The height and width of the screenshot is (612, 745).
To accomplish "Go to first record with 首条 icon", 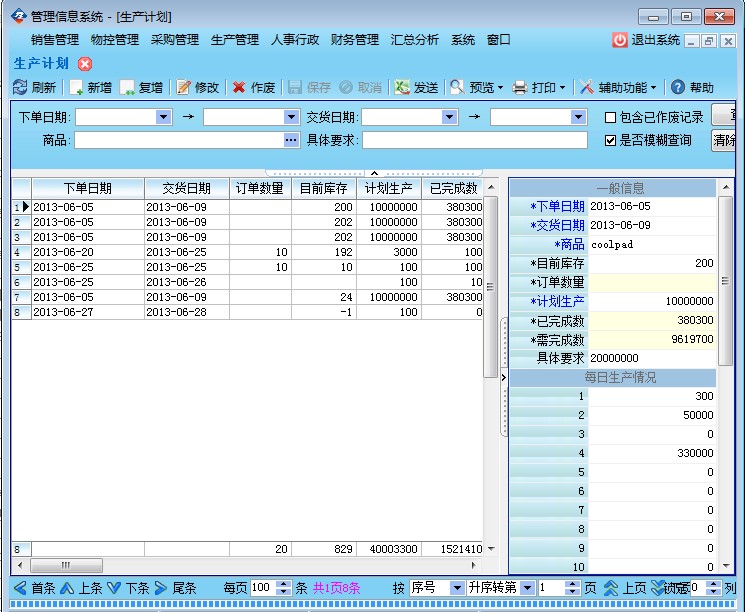I will click(x=20, y=588).
